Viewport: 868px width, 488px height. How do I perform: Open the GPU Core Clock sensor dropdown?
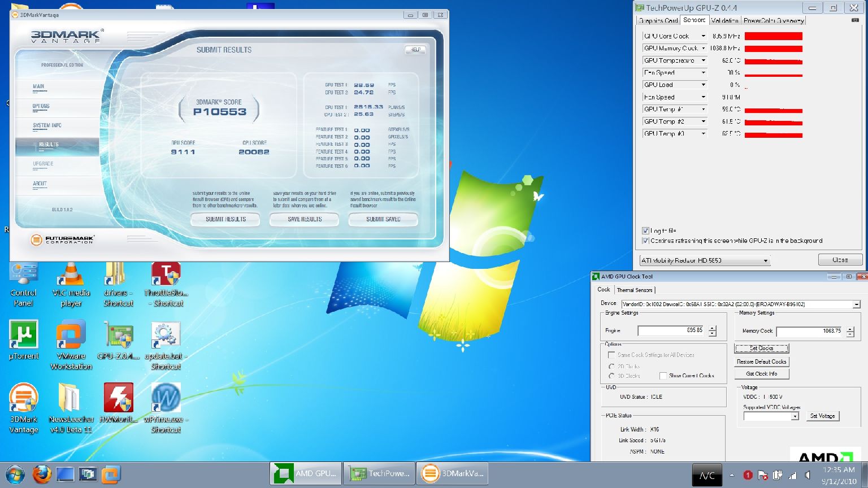tap(704, 36)
